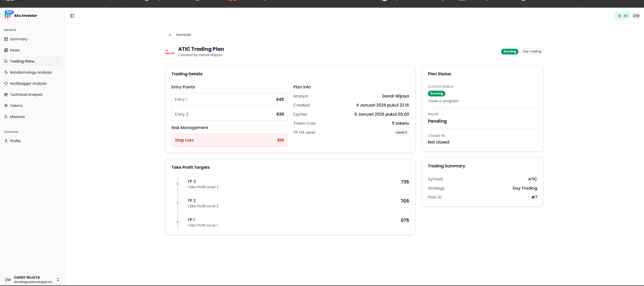The image size is (644, 286).
Task: Click the Result value 'Pending'
Action: [x=437, y=121]
